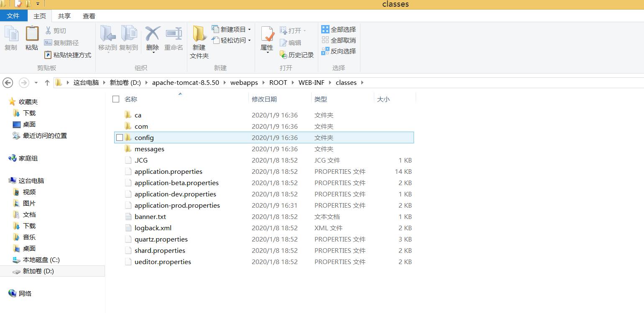Click the Rename (重命名) icon
The image size is (644, 313).
tap(174, 33)
